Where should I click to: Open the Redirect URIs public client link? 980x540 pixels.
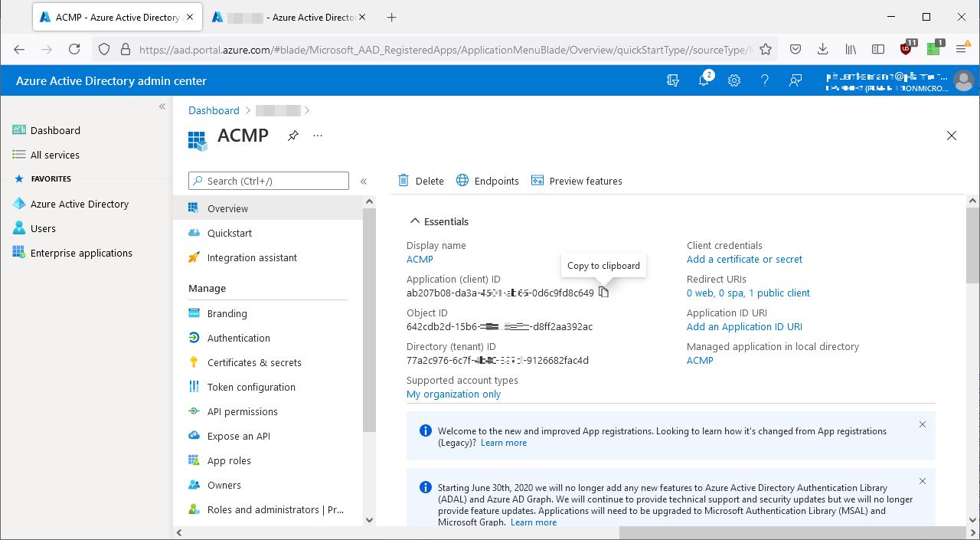pos(748,293)
